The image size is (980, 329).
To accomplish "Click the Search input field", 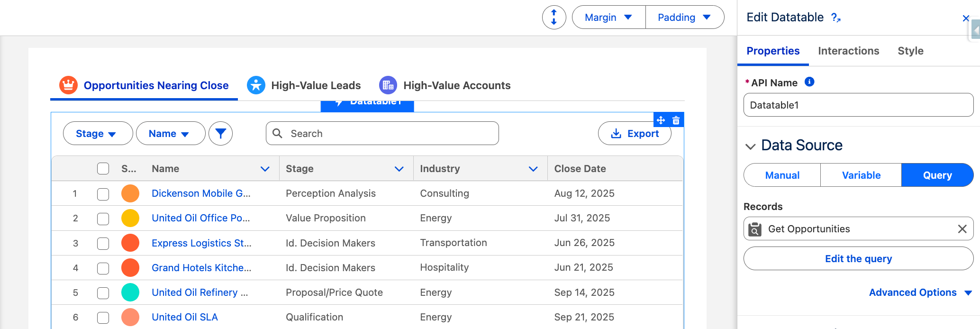I will point(389,134).
